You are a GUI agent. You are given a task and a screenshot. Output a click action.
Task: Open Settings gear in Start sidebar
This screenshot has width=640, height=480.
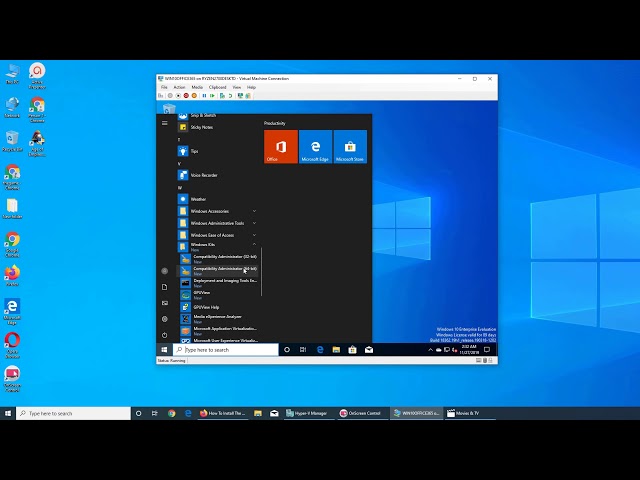[164, 319]
